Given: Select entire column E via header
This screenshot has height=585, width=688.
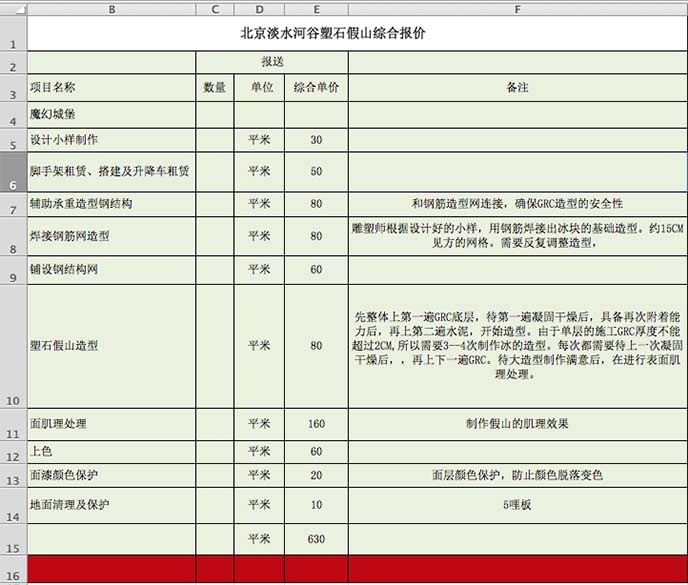Looking at the screenshot, I should [x=316, y=9].
